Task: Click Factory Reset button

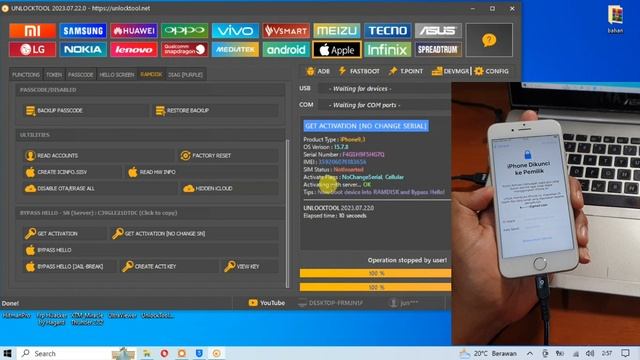Action: pyautogui.click(x=229, y=156)
